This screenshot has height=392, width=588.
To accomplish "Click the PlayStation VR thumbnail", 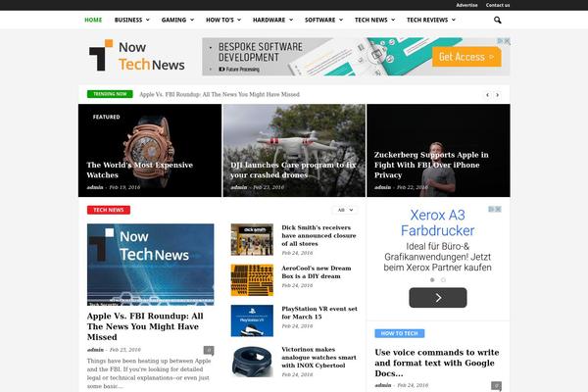I will click(252, 320).
